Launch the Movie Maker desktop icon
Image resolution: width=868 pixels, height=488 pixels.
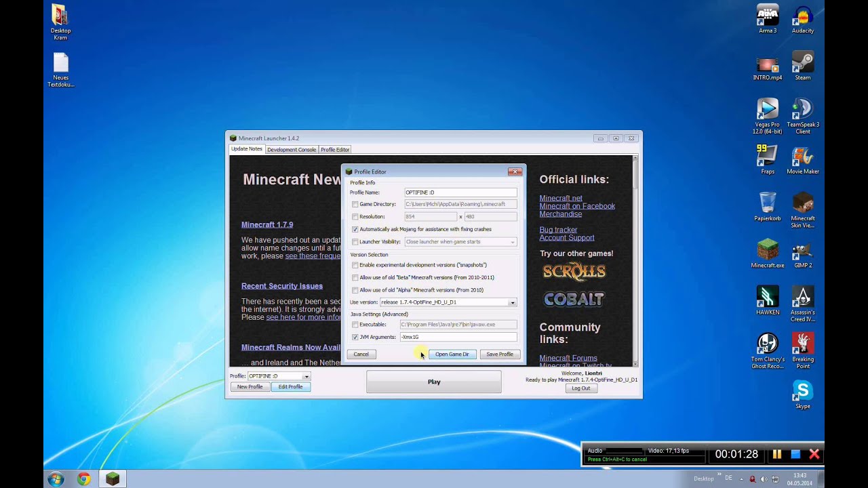803,160
